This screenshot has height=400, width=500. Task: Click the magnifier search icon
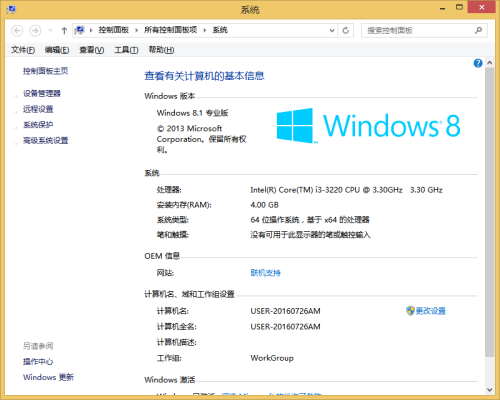[478, 30]
